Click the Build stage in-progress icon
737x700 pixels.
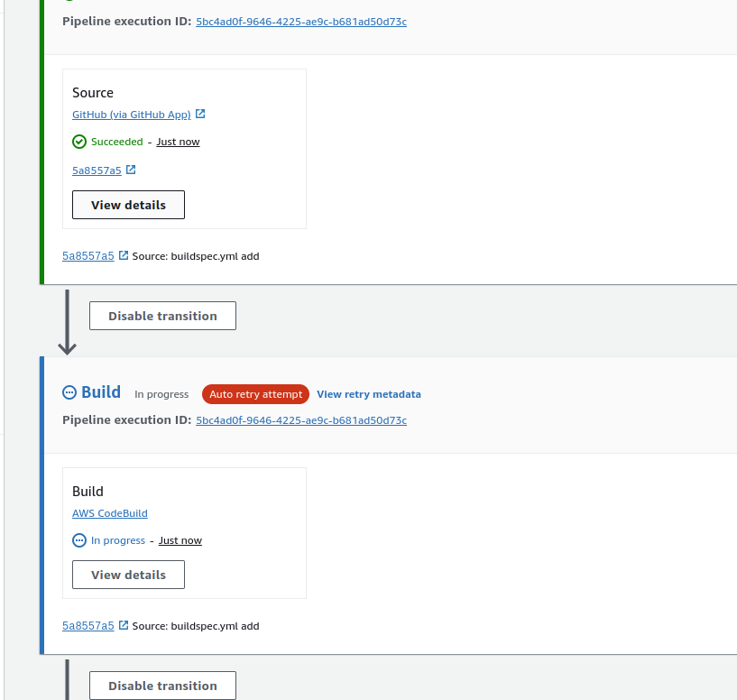[69, 392]
